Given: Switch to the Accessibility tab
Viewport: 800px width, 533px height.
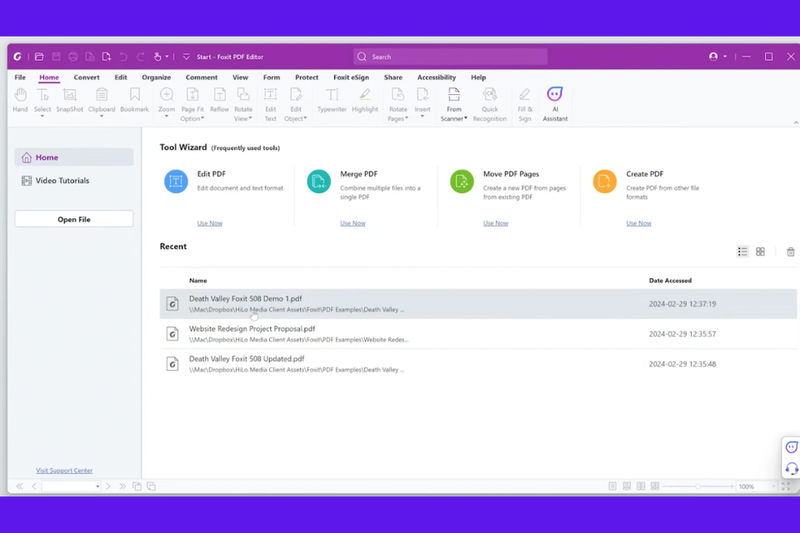Looking at the screenshot, I should (436, 78).
